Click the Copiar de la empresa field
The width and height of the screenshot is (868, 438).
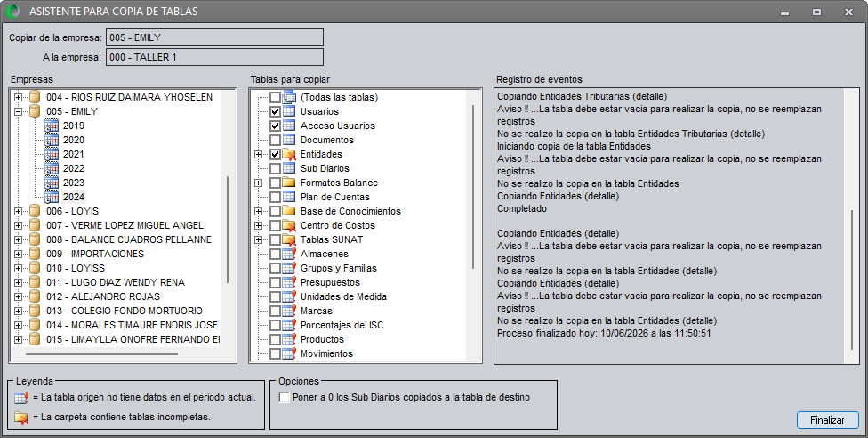click(214, 37)
